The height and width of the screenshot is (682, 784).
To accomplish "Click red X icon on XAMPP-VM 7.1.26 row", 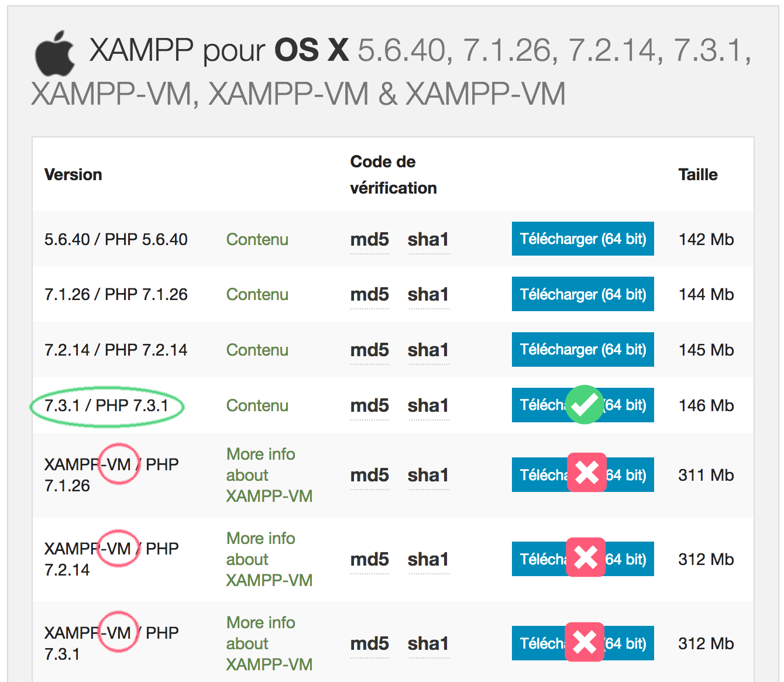I will tap(586, 473).
